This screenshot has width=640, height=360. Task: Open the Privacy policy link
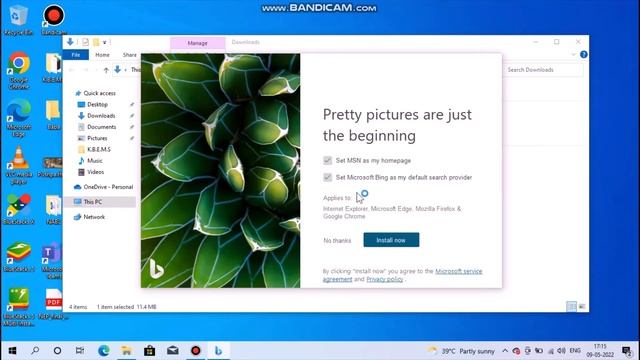pos(384,279)
